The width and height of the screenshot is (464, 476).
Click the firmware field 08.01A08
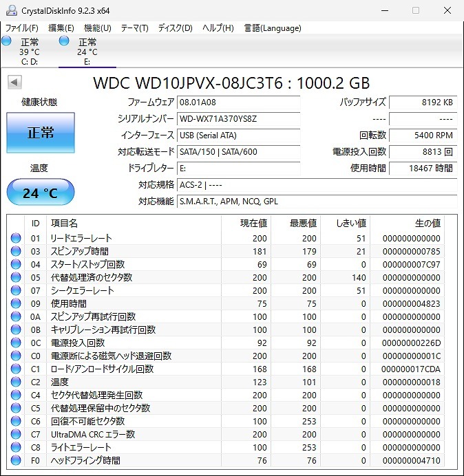[x=238, y=102]
